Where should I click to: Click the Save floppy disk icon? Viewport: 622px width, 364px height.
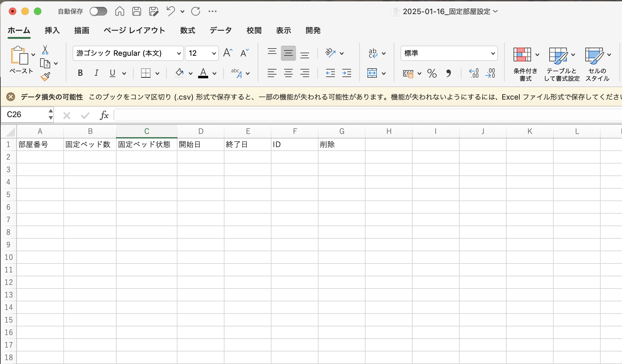[x=137, y=12]
